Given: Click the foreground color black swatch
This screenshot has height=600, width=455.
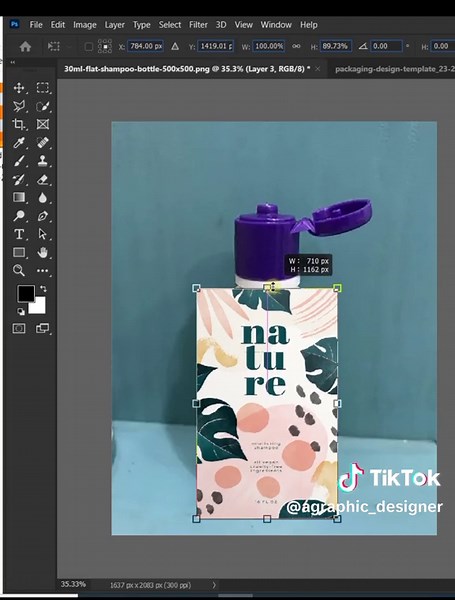Looking at the screenshot, I should [24, 292].
